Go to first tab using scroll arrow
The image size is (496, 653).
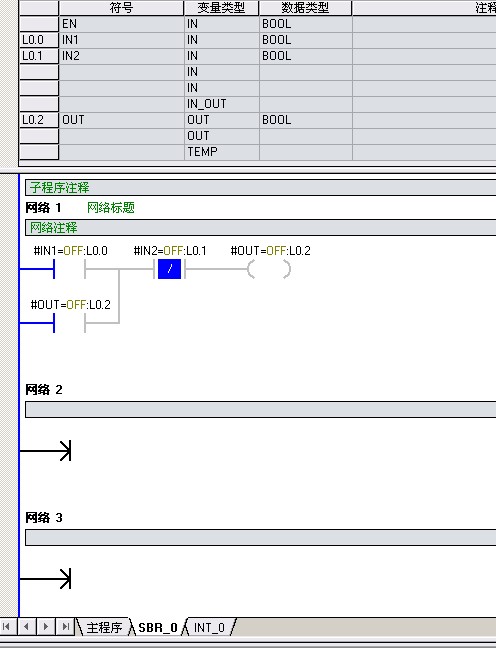click(x=7, y=626)
